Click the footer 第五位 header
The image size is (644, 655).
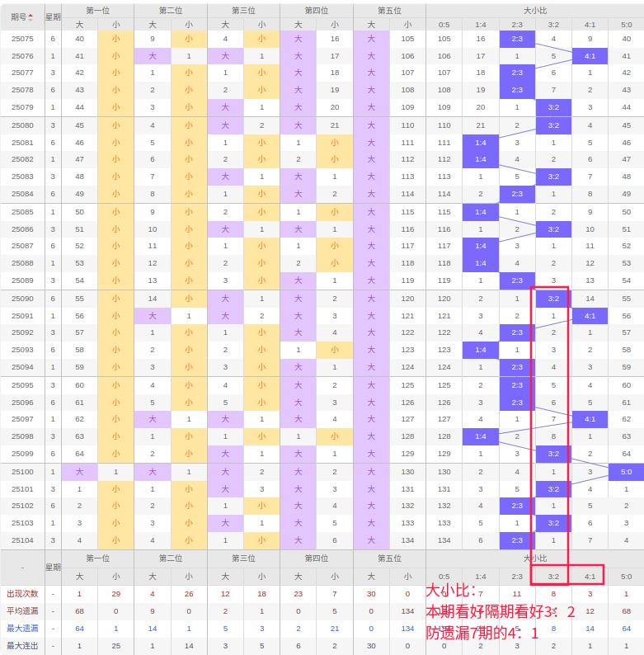[389, 558]
